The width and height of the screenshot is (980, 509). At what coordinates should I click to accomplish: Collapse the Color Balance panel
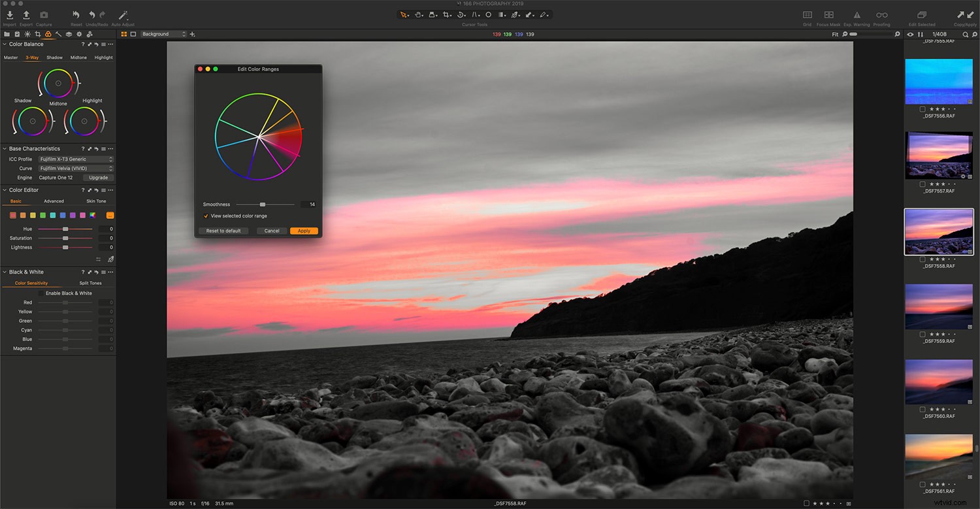pos(4,44)
